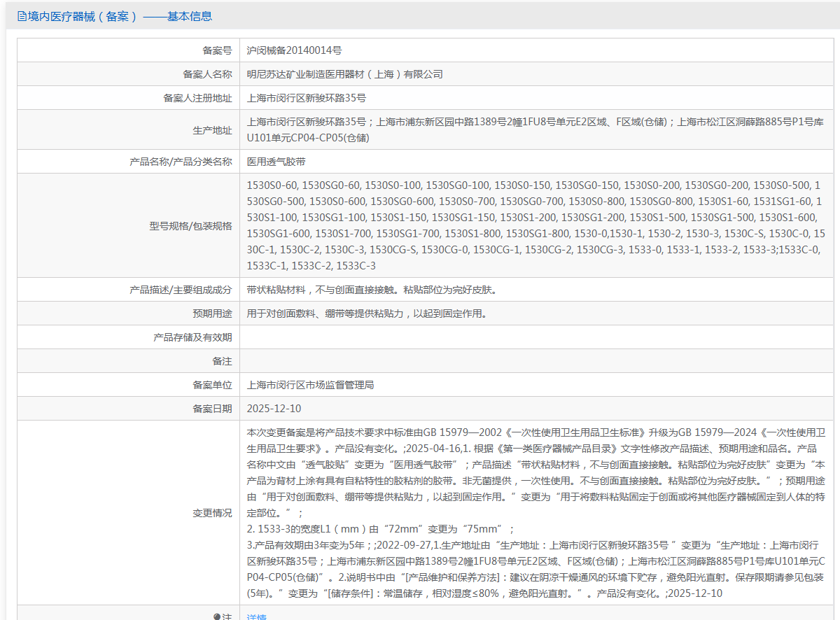
Task: Click the 变更情况 label
Action: (212, 513)
